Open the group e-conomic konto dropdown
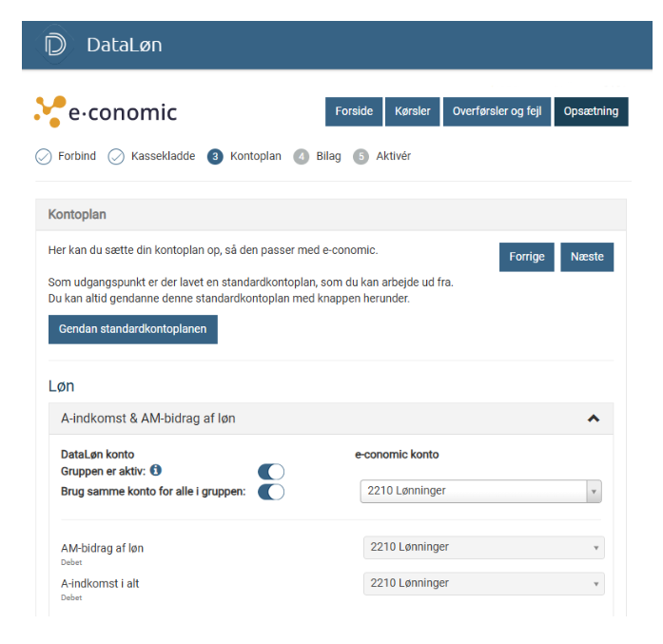Viewport: 663px width, 644px height. coord(480,492)
